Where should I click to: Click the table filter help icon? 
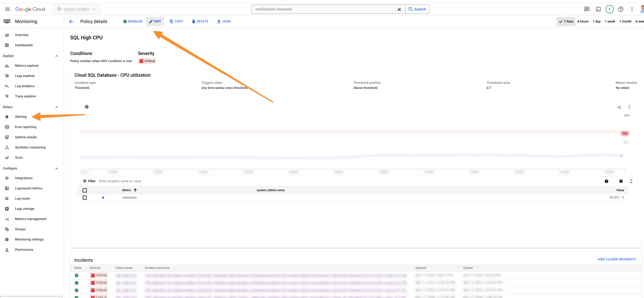tap(606, 181)
